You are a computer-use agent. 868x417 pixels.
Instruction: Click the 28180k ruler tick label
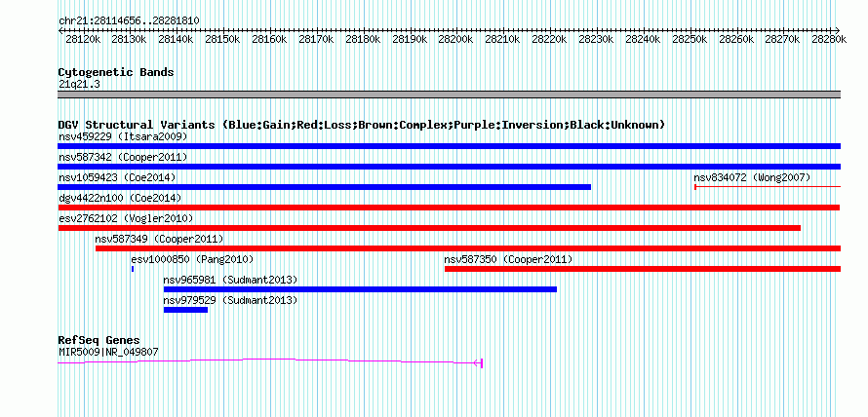coord(363,39)
